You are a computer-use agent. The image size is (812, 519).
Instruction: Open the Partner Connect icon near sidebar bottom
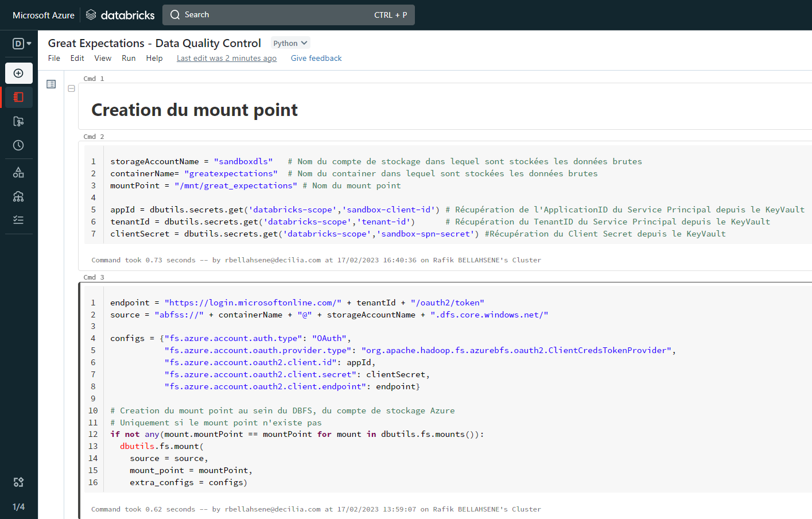click(19, 482)
